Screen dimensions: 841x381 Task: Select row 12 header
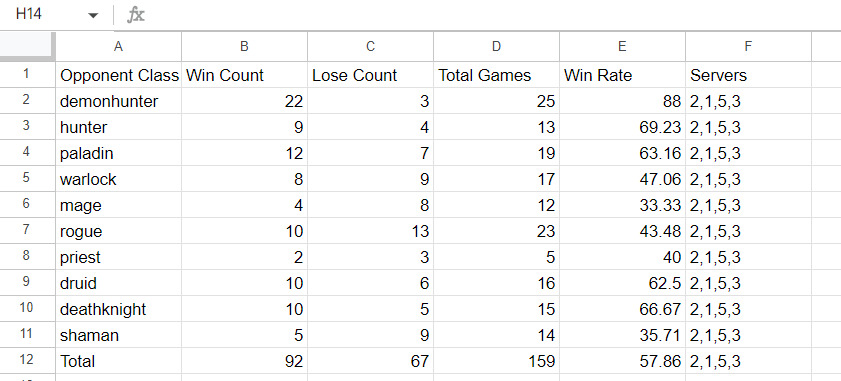[x=27, y=361]
